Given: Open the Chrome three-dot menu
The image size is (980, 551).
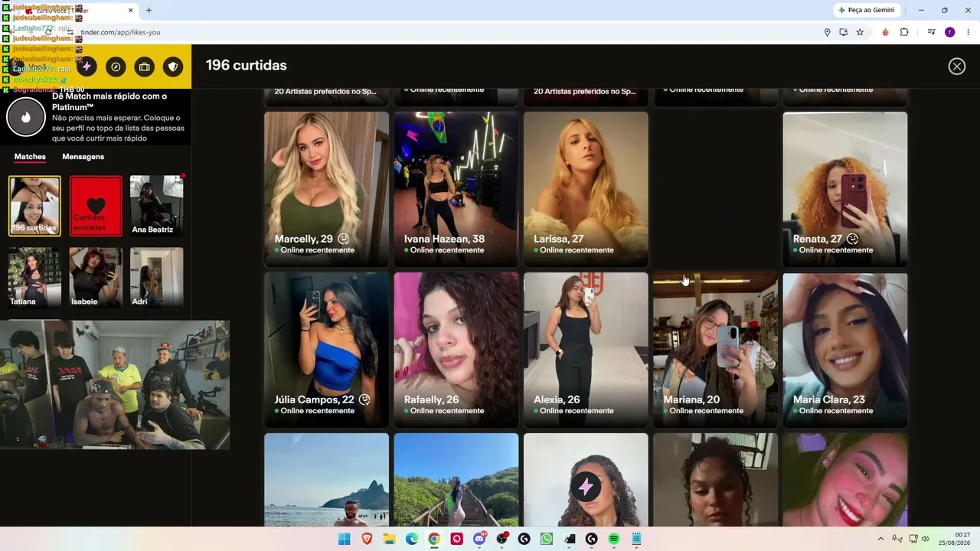Looking at the screenshot, I should tap(969, 32).
